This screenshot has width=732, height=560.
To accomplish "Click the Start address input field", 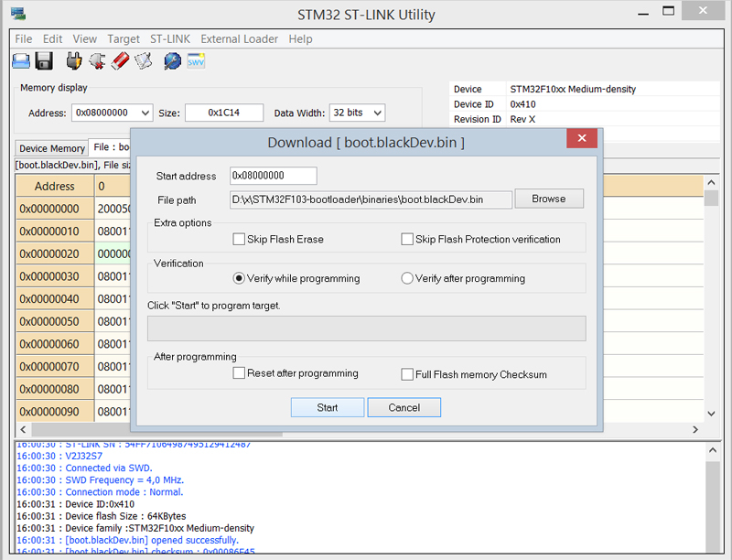I will (273, 176).
